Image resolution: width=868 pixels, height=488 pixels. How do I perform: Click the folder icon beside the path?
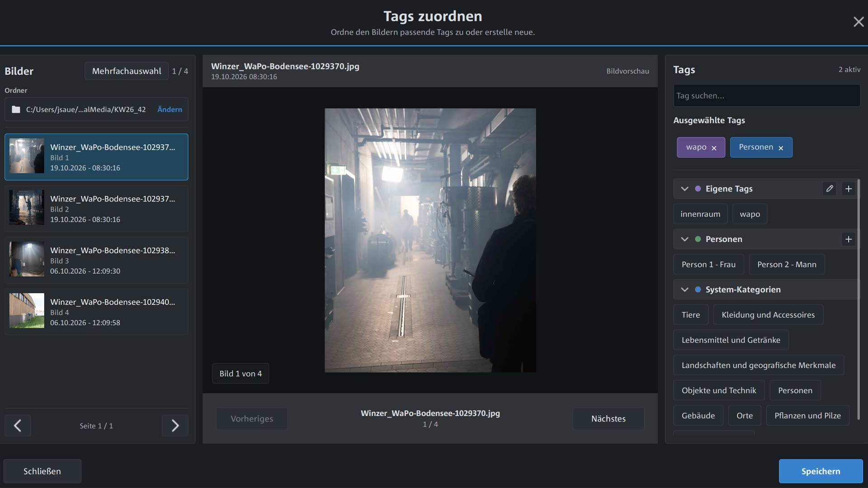(x=16, y=109)
